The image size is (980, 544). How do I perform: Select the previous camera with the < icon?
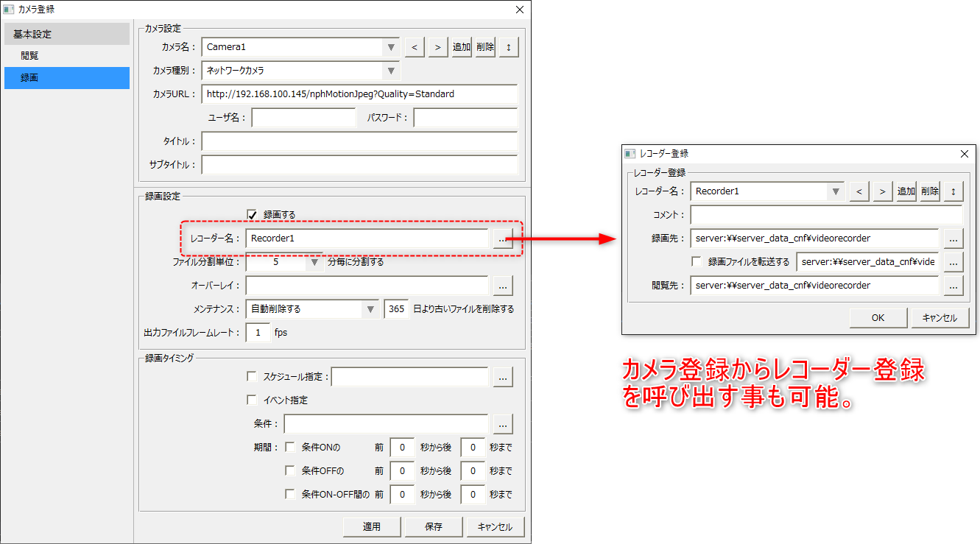coord(414,46)
